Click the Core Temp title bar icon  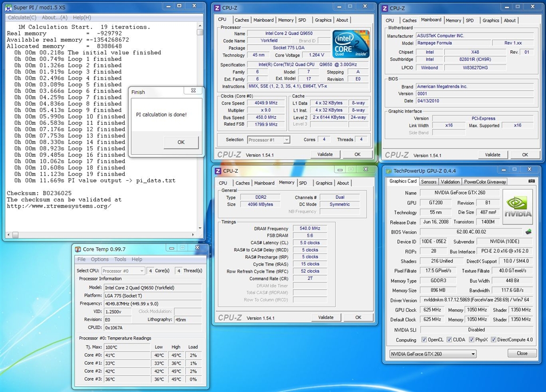point(78,249)
